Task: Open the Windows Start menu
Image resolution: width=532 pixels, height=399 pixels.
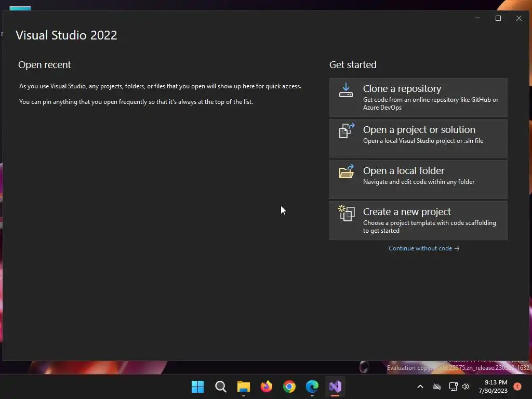Action: click(x=197, y=387)
